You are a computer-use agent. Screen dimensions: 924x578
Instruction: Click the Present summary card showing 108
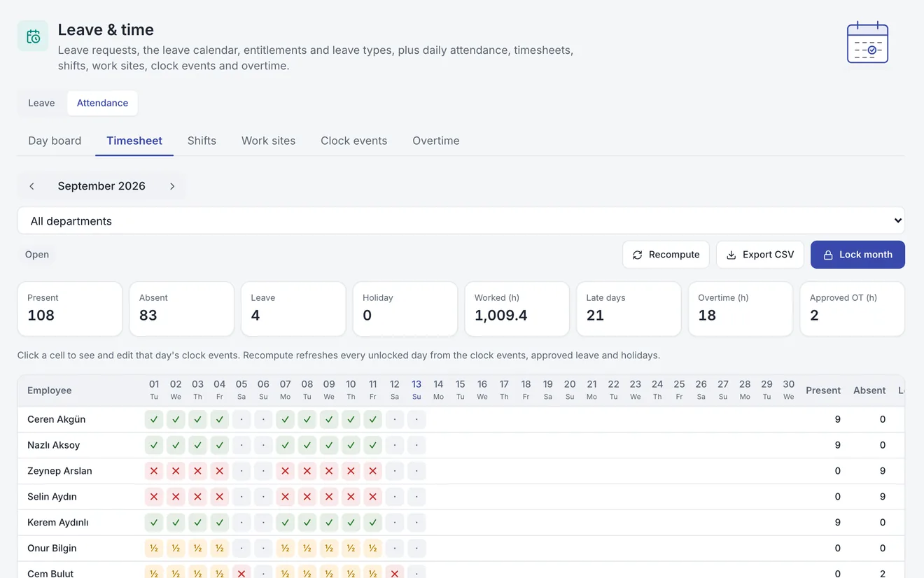[x=70, y=309]
